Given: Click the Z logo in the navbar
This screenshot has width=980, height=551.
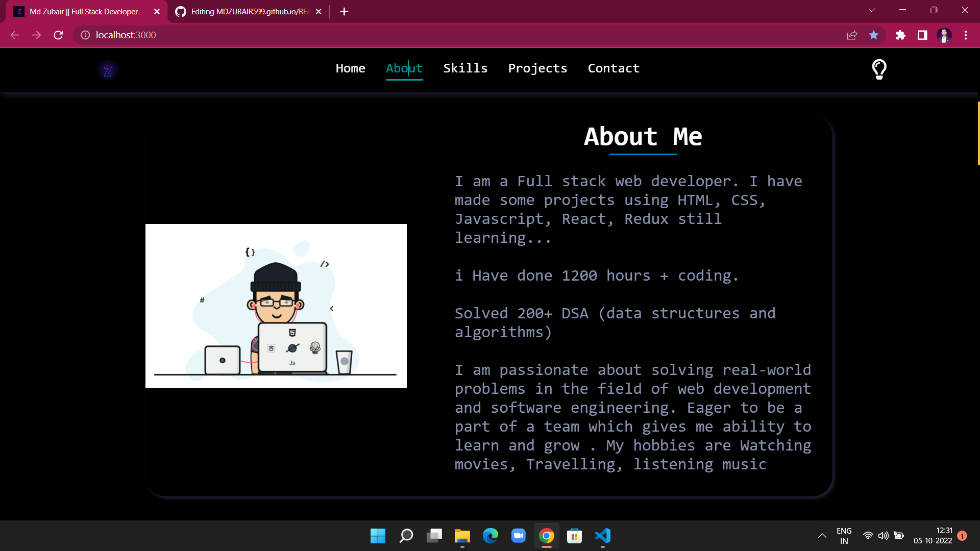Looking at the screenshot, I should point(108,70).
